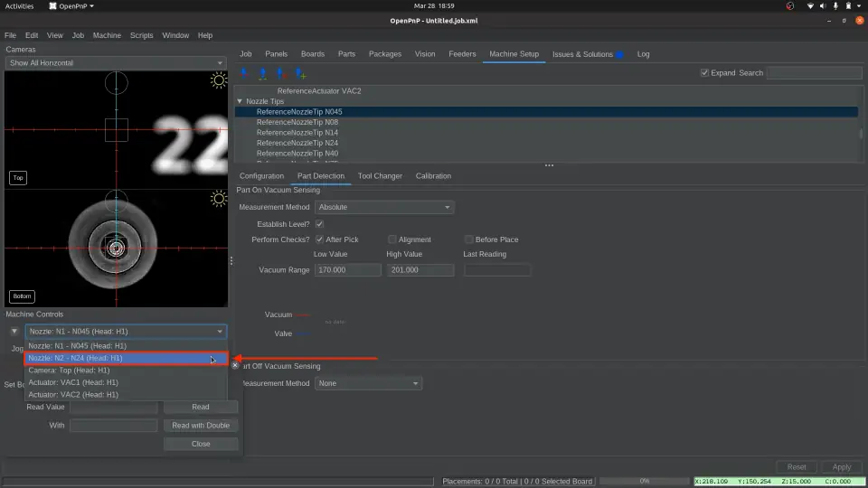This screenshot has width=868, height=488.
Task: Click the Low Value vacuum range field
Action: click(x=348, y=270)
